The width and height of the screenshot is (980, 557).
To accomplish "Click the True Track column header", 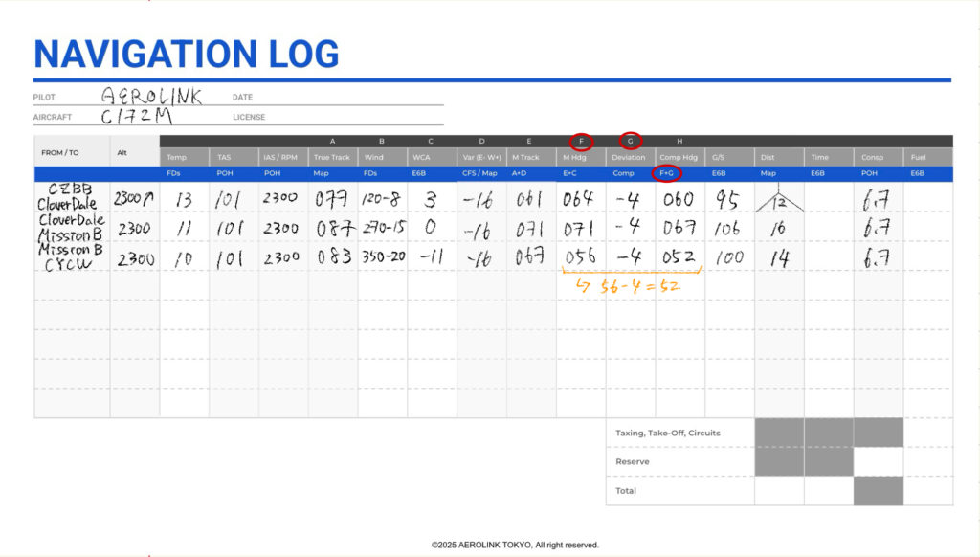I will point(332,157).
